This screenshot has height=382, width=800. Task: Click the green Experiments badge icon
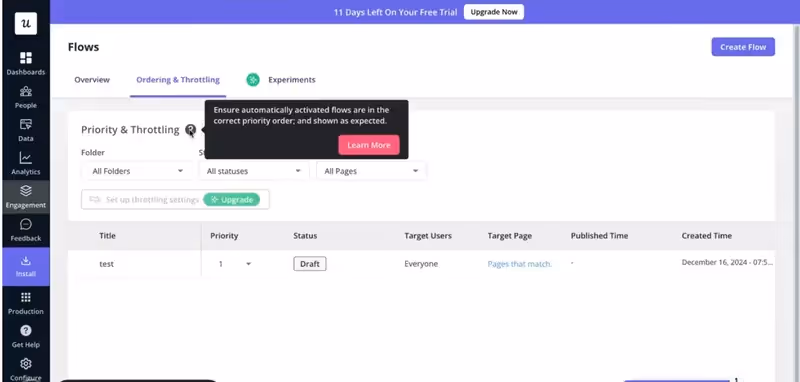click(253, 80)
